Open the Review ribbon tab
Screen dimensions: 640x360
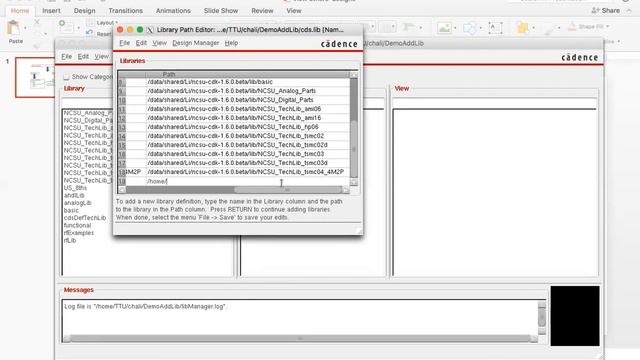pyautogui.click(x=262, y=11)
